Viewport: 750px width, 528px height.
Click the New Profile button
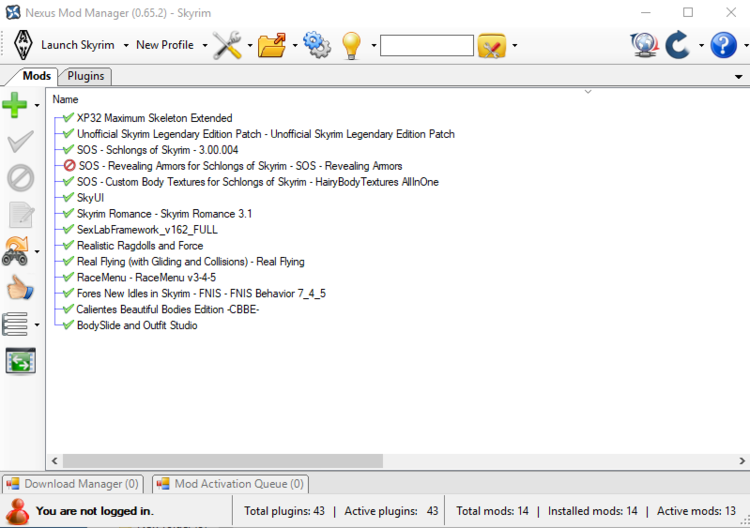point(165,45)
